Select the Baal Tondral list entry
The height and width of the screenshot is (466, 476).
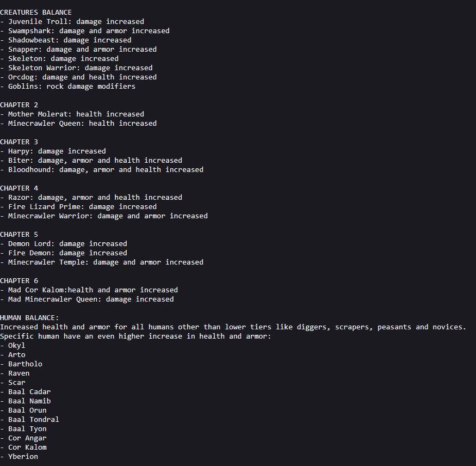29,420
